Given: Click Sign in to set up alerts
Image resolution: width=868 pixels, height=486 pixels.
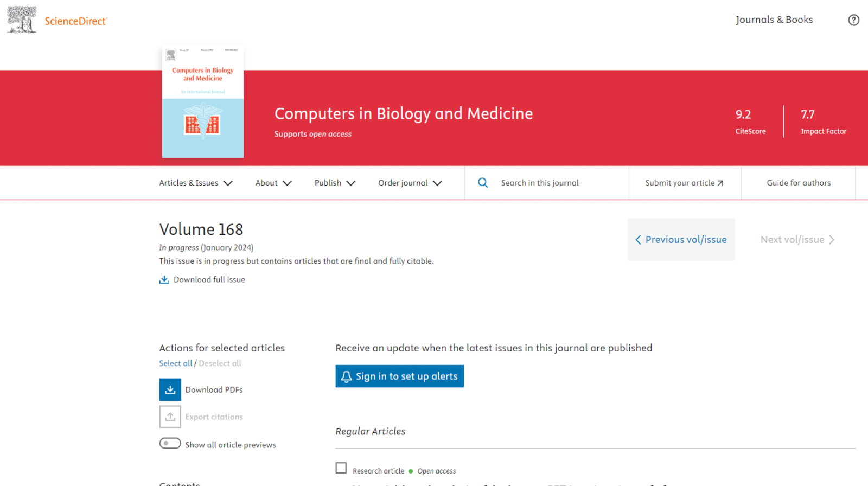Looking at the screenshot, I should [399, 376].
